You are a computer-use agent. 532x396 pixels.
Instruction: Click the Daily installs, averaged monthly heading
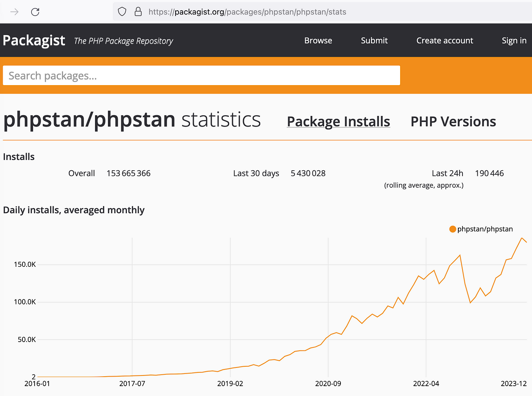[74, 210]
